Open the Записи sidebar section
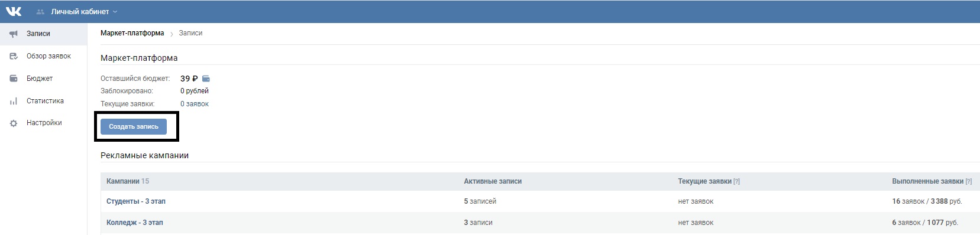The image size is (980, 235). tap(38, 34)
